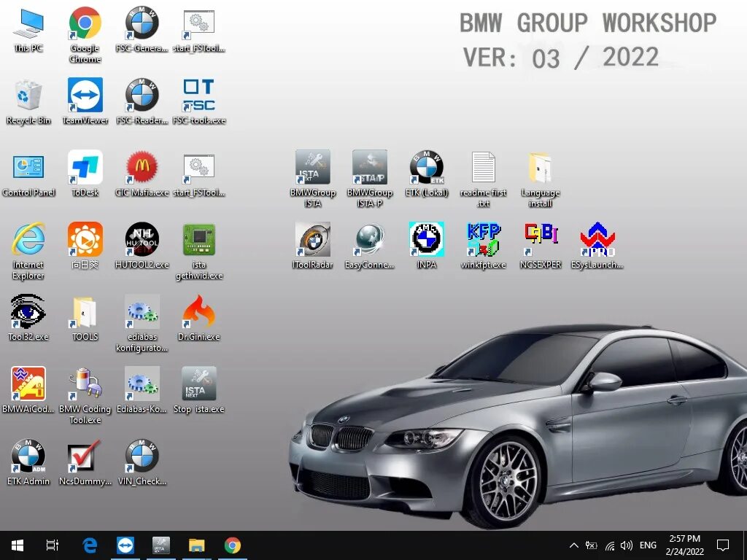Open FSC-Genera... BMW shortcut
This screenshot has width=747, height=560.
click(x=142, y=30)
